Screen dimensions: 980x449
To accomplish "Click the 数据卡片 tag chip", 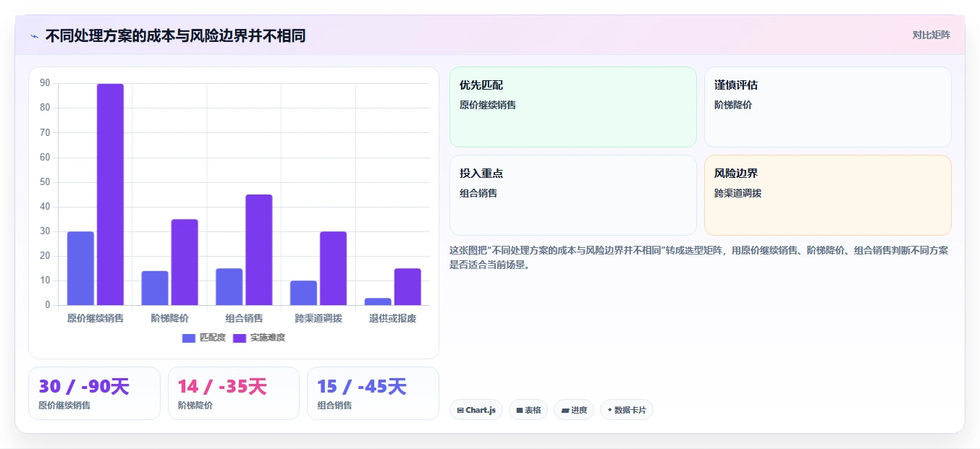I will click(627, 410).
